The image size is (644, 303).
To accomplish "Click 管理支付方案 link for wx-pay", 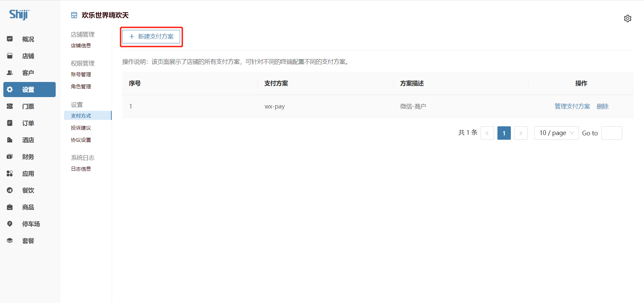I will 572,106.
